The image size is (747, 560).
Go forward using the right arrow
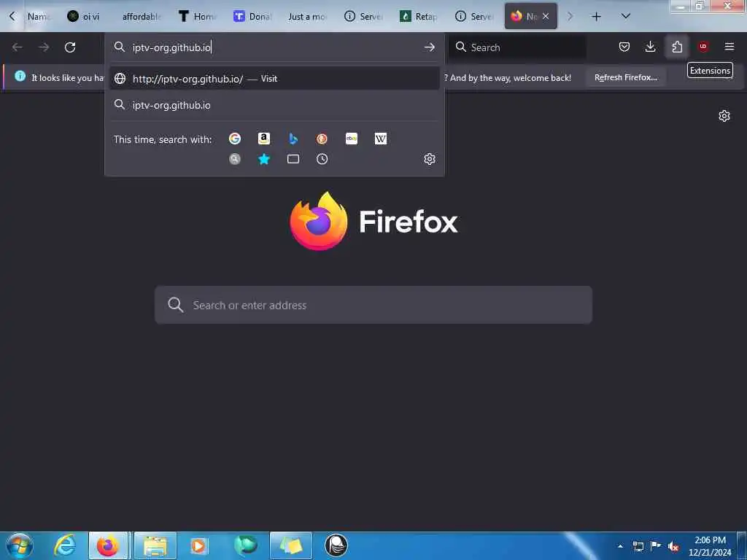pyautogui.click(x=44, y=47)
